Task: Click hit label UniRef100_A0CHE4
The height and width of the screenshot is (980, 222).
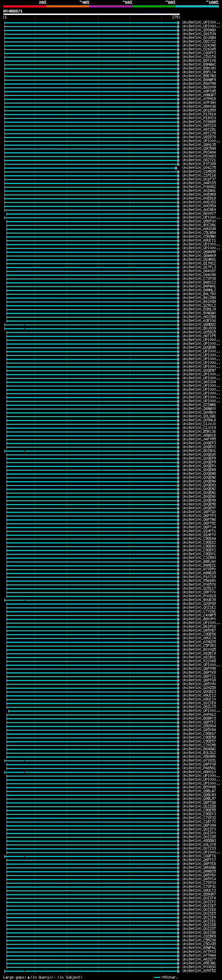Action: (x=199, y=210)
